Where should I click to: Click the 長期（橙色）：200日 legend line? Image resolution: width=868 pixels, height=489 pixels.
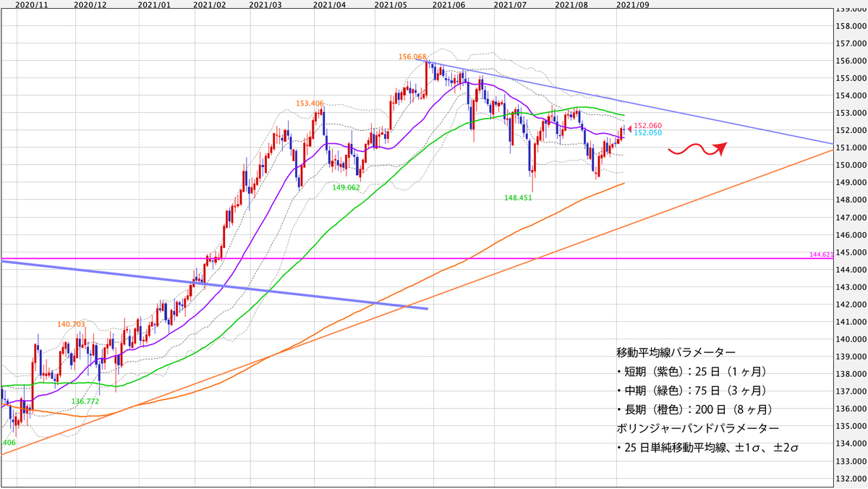click(x=695, y=410)
